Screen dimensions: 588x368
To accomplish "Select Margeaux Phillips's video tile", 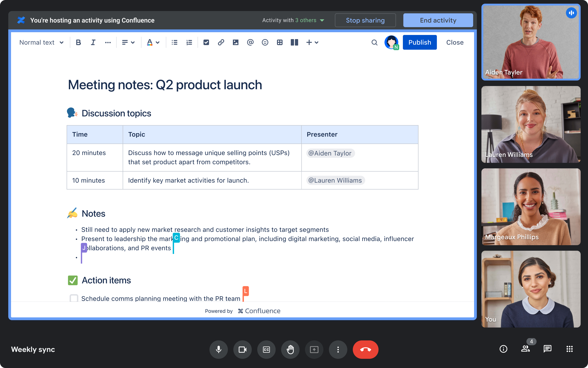I will [x=531, y=207].
